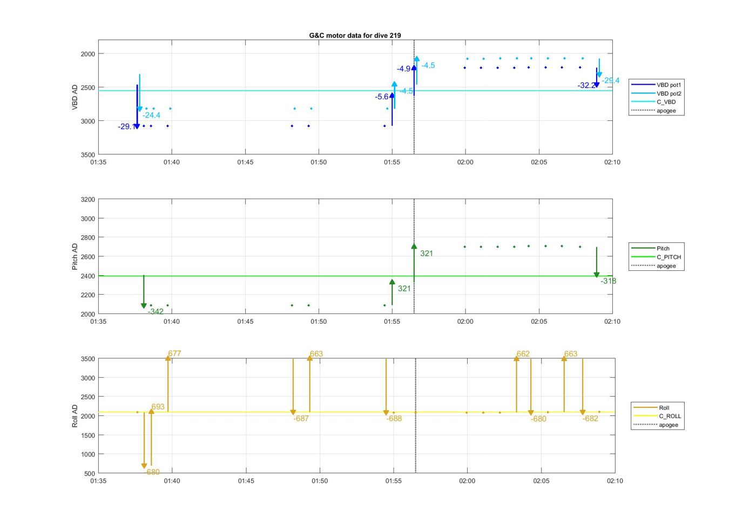Screen dimensions: 756x532
Task: Click the 'Pitch AD' y-axis label
Action: click(x=75, y=257)
